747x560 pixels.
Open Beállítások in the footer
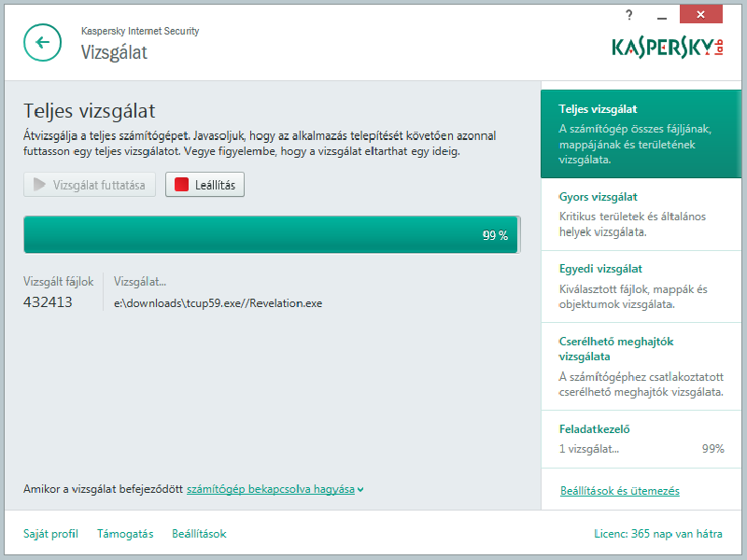[199, 534]
